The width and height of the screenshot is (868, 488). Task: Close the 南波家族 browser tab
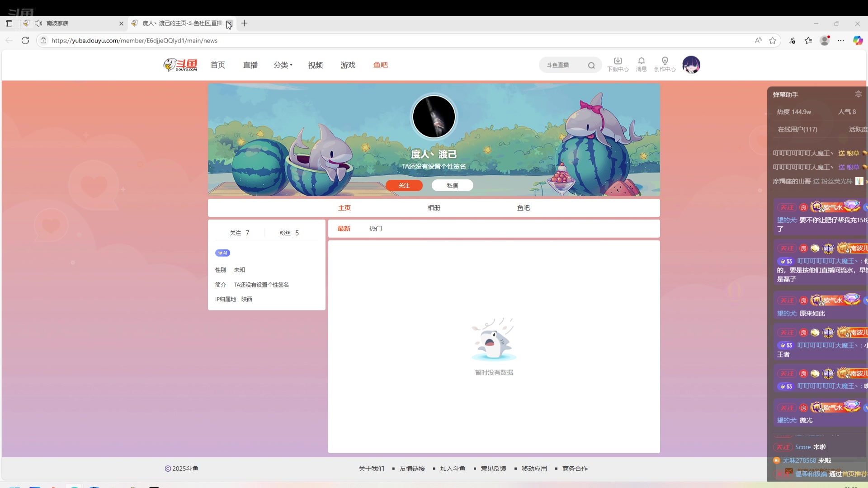121,23
